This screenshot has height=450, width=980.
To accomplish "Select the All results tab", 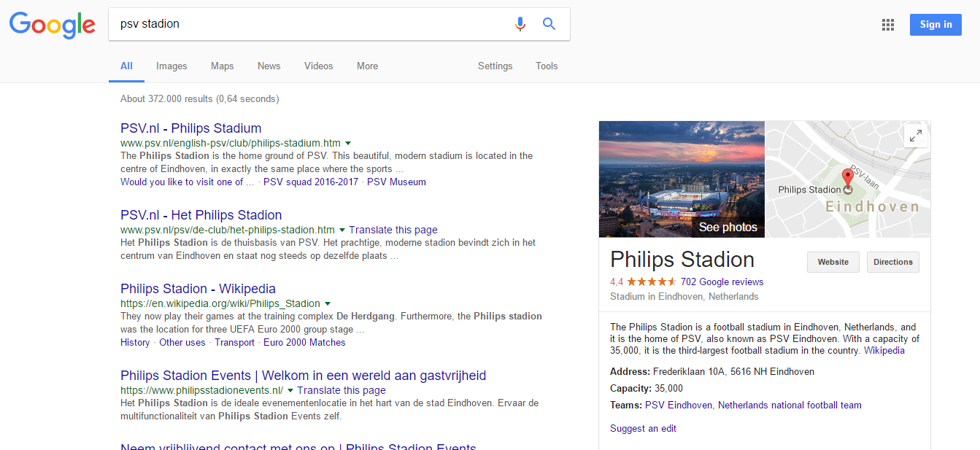I will pos(126,66).
